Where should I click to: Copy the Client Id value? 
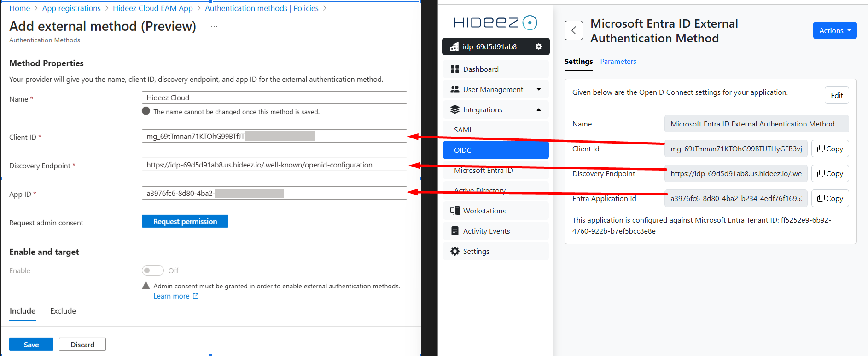[830, 149]
